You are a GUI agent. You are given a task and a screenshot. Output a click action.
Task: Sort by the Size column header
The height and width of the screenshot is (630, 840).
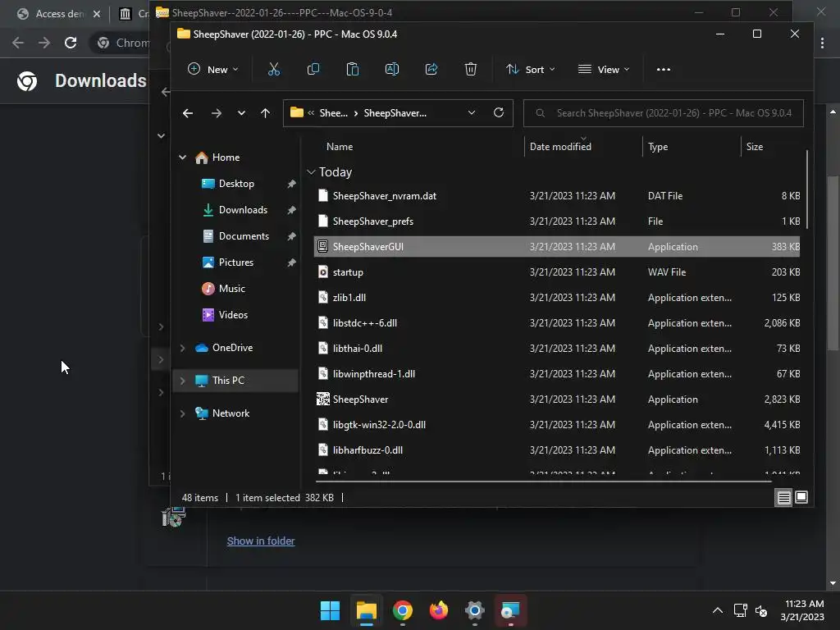(755, 147)
